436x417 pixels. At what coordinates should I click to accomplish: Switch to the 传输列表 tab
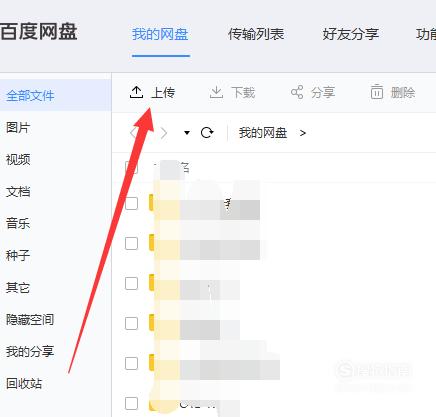click(256, 34)
